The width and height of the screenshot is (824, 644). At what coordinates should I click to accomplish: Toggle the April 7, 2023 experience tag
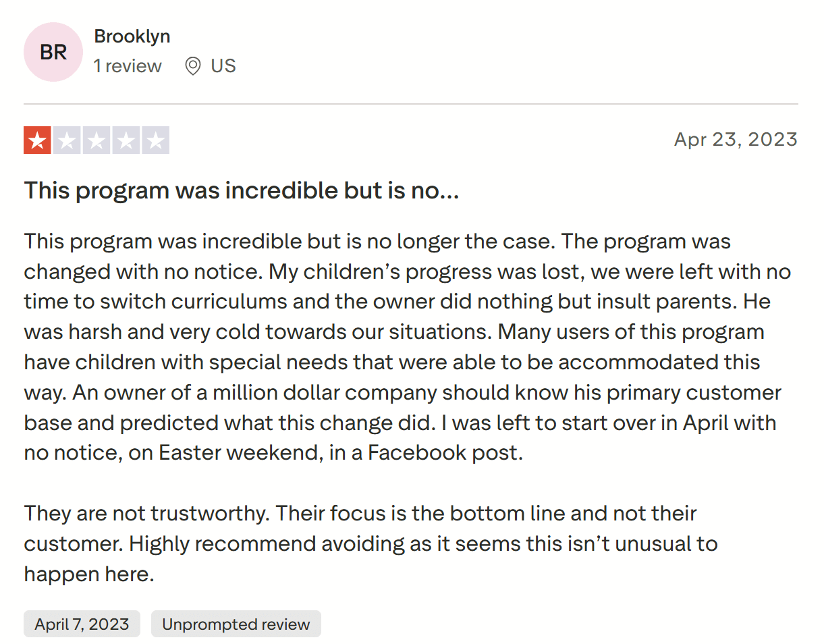pos(81,624)
